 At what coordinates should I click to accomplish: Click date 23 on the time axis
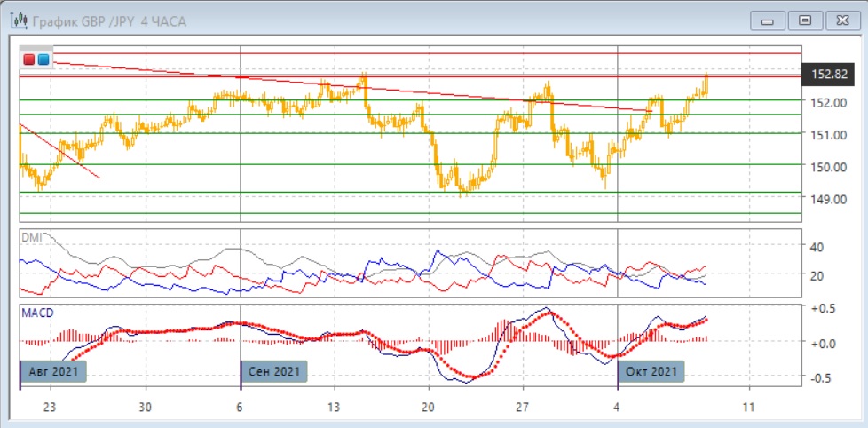[x=50, y=406]
